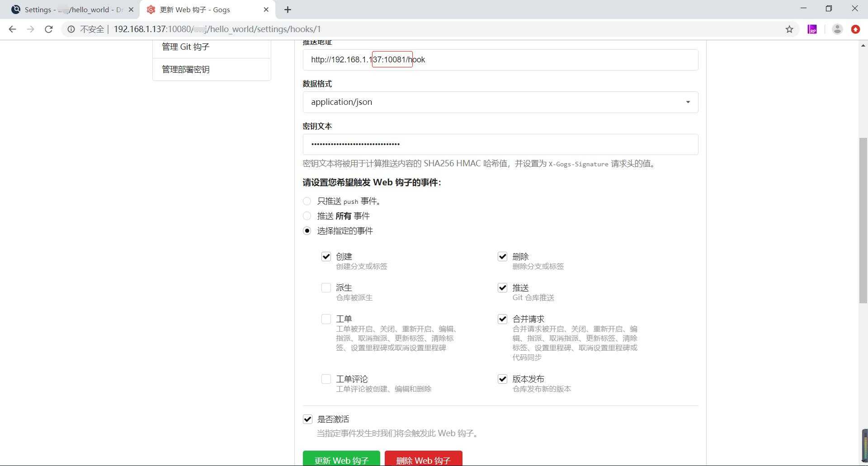Viewport: 868px width, 466px height.
Task: Restore down the browser window
Action: point(829,8)
